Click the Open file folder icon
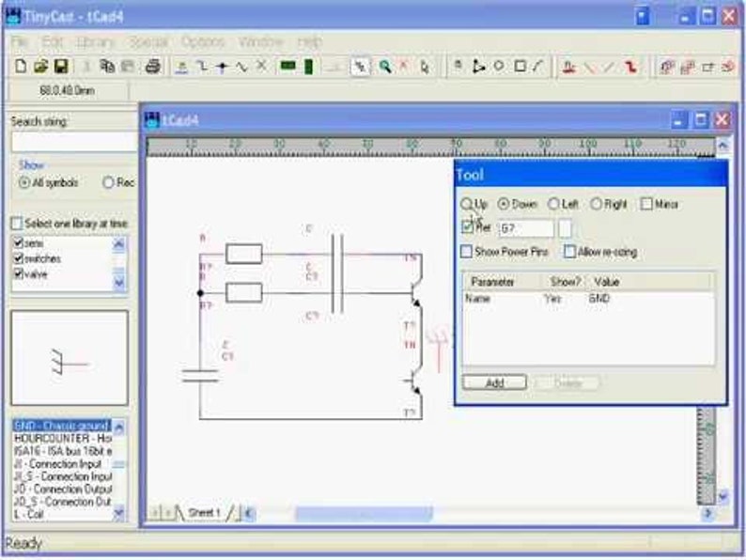This screenshot has width=746, height=560. [x=41, y=66]
